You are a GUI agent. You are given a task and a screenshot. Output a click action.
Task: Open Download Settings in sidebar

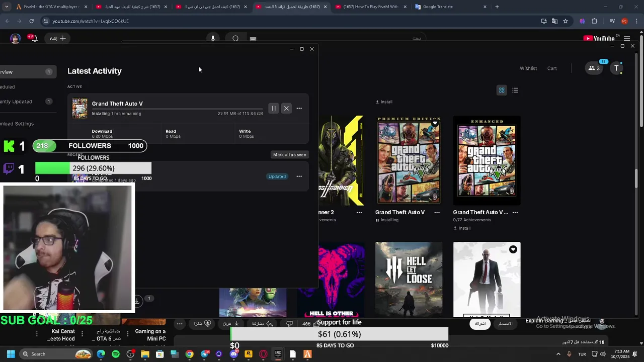point(17,124)
